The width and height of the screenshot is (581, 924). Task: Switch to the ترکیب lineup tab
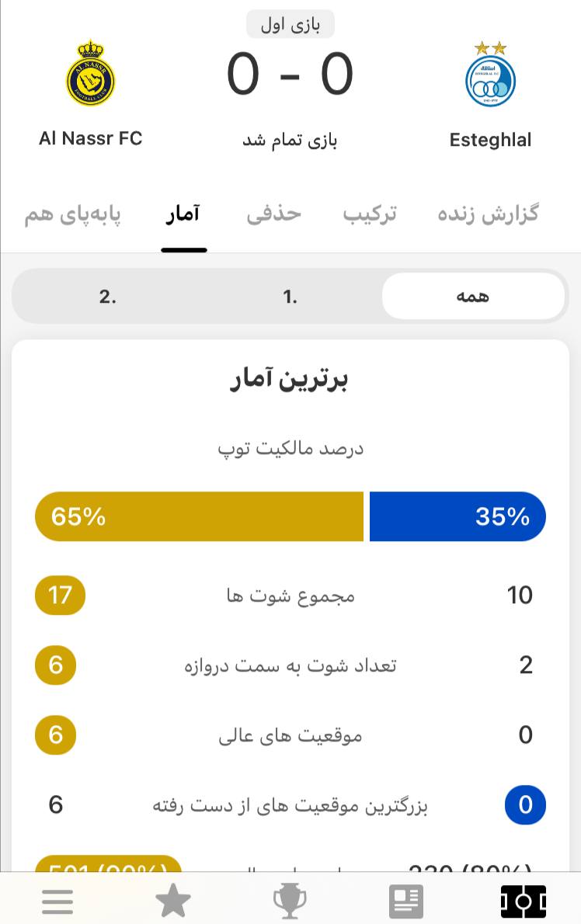click(370, 214)
